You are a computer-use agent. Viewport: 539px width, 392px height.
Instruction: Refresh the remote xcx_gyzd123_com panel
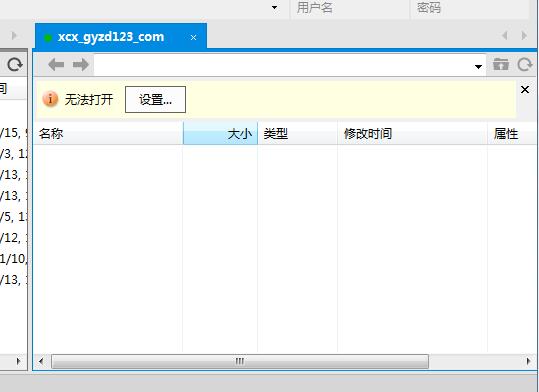point(525,64)
